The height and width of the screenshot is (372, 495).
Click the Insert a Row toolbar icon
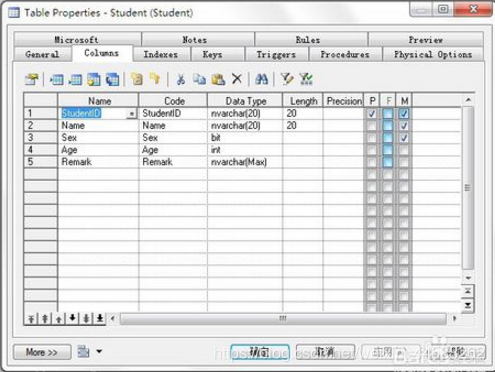coord(57,79)
